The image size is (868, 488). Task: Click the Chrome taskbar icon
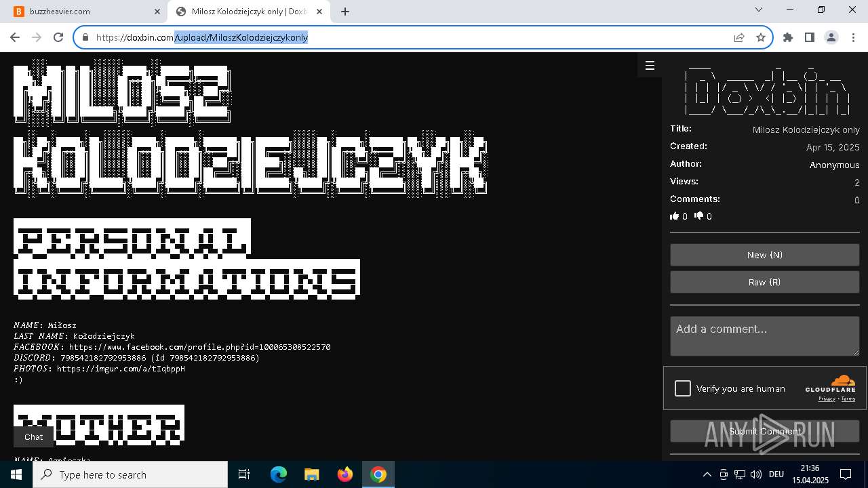click(x=378, y=474)
